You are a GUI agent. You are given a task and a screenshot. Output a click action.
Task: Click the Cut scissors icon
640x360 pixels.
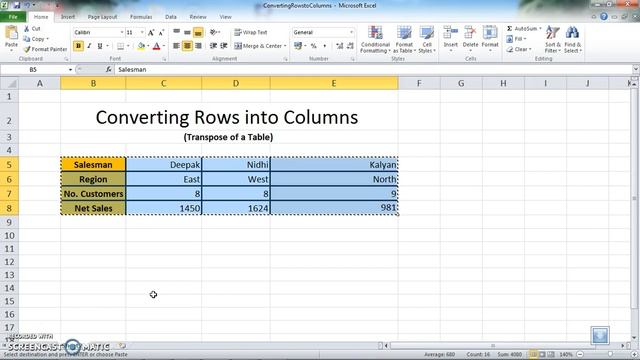coord(27,29)
